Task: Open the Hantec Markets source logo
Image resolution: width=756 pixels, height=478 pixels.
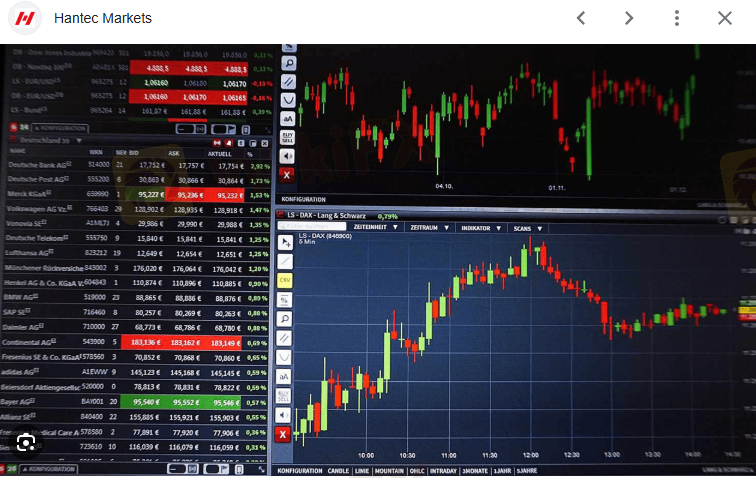Action: [25, 18]
